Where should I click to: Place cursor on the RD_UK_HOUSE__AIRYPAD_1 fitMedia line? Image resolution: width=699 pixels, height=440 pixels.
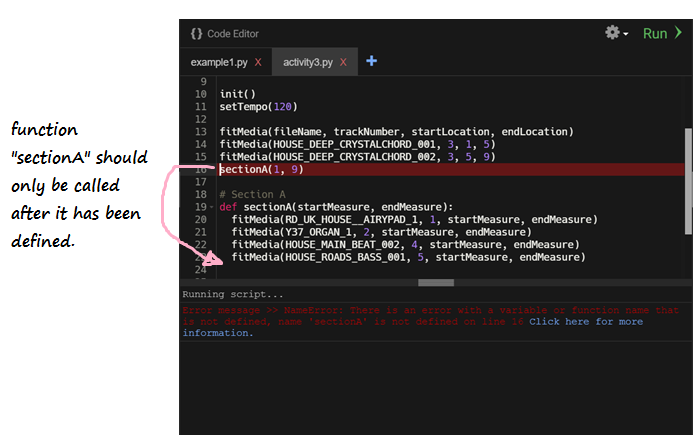(x=400, y=220)
